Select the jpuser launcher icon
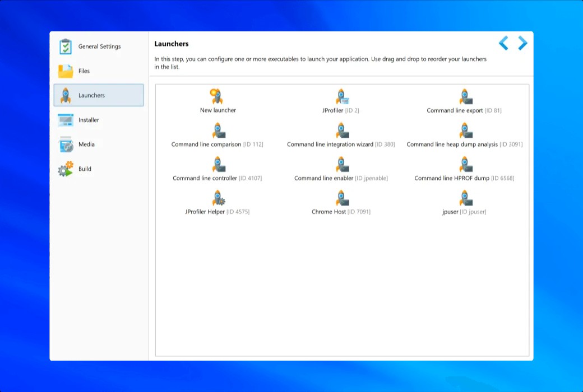 click(x=465, y=198)
